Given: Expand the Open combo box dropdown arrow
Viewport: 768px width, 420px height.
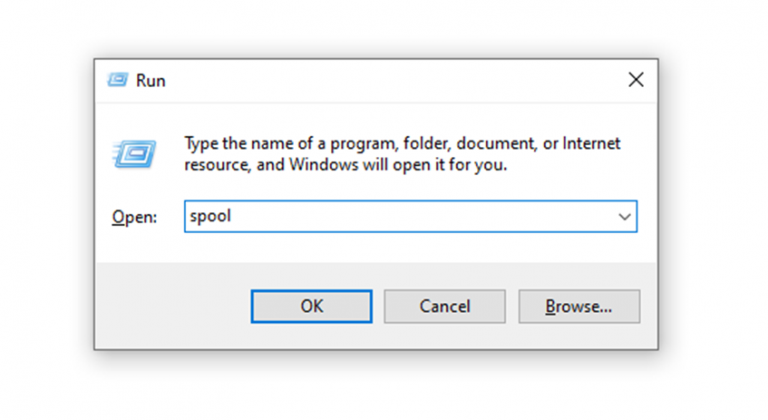Looking at the screenshot, I should (x=625, y=216).
